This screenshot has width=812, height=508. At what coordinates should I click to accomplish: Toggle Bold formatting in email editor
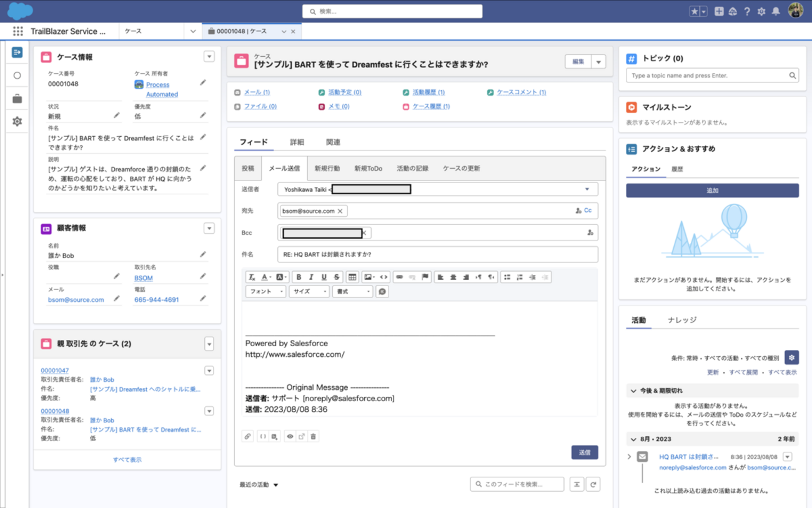coord(299,277)
